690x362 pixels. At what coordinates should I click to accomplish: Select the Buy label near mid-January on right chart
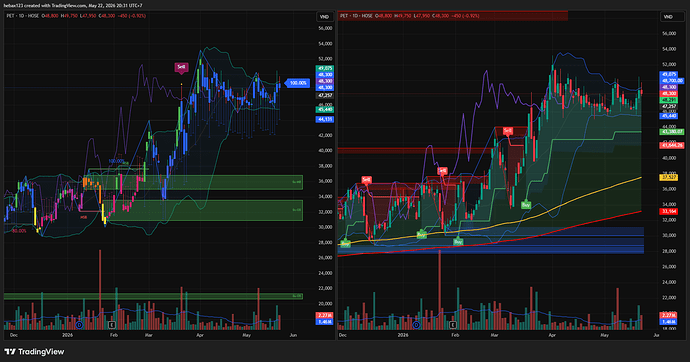(421, 234)
